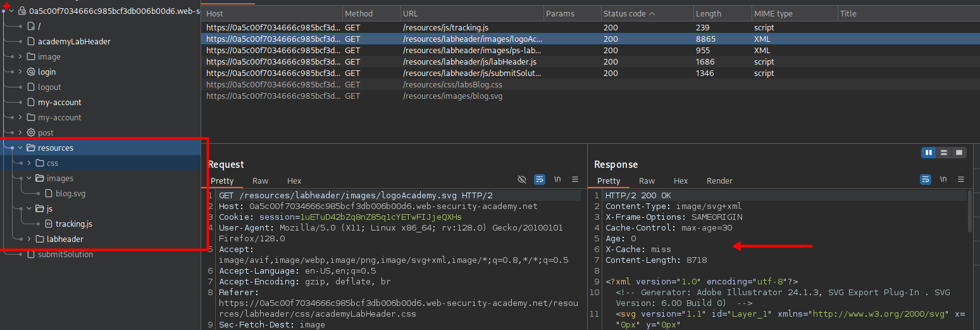This screenshot has width=980, height=330.
Task: Click the hide-cookie eye icon in Request panel
Action: (522, 180)
